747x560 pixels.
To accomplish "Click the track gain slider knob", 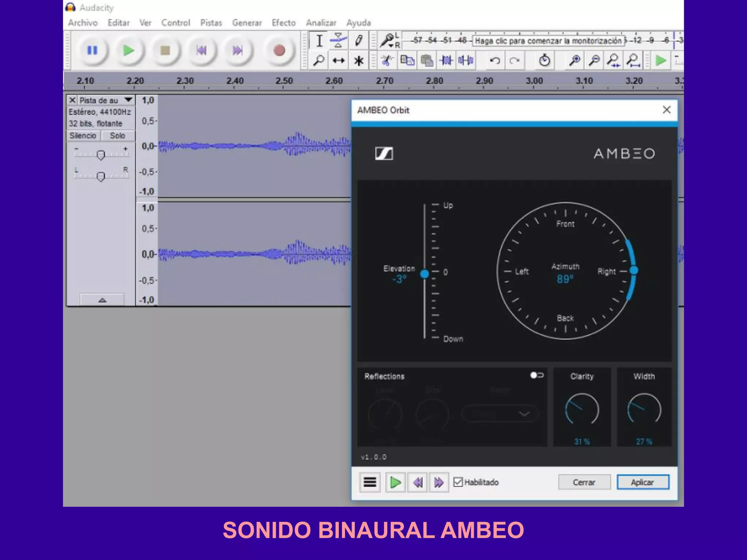I will point(101,155).
